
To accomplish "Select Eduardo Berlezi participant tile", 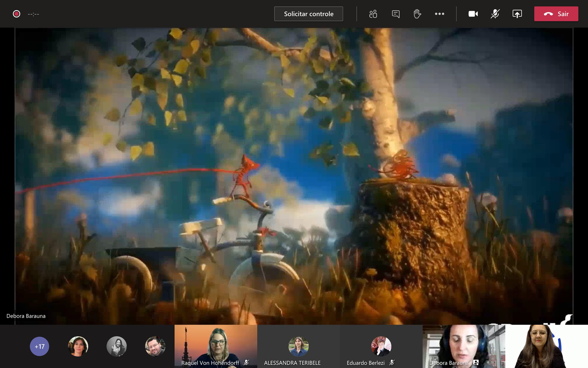I will (381, 346).
